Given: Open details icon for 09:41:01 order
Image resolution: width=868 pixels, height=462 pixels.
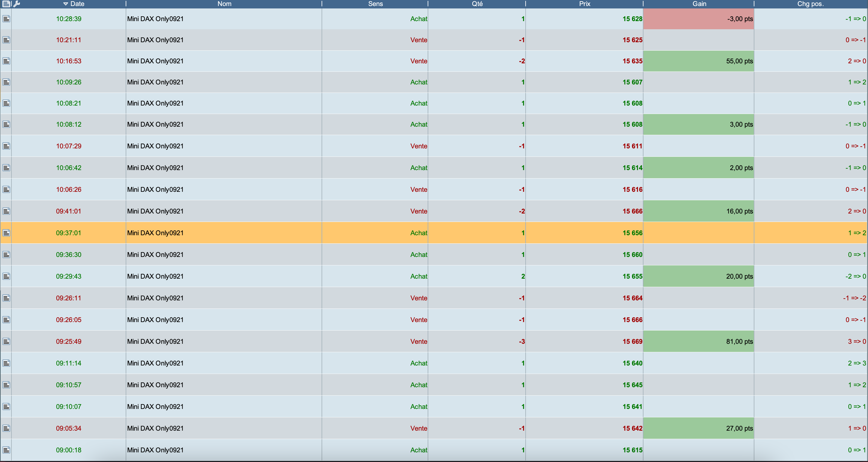Looking at the screenshot, I should 6,211.
